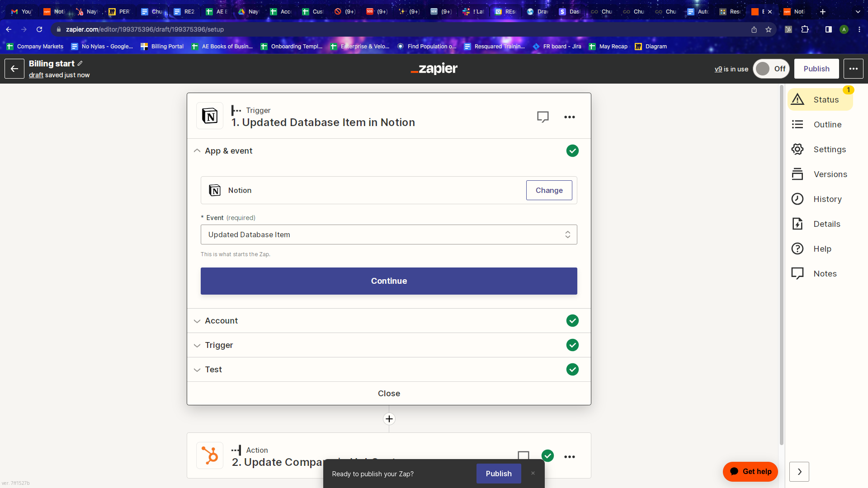Expand the Account section
Image resolution: width=868 pixels, height=488 pixels.
[388, 321]
